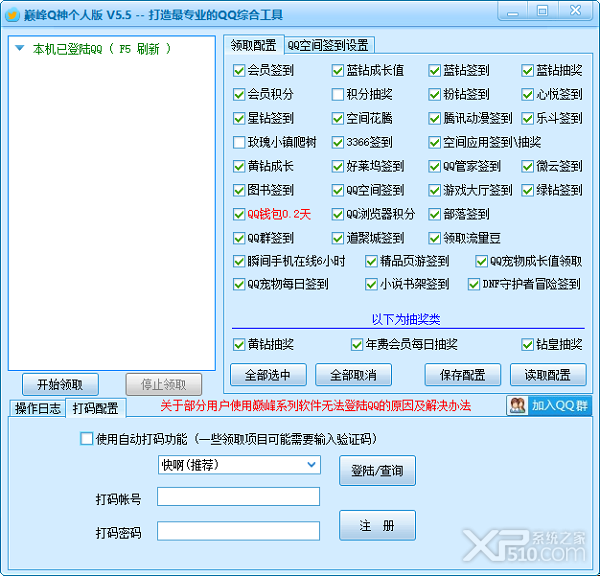Click the app logo icon in the title bar
Screen dimensions: 600x576
coord(12,15)
